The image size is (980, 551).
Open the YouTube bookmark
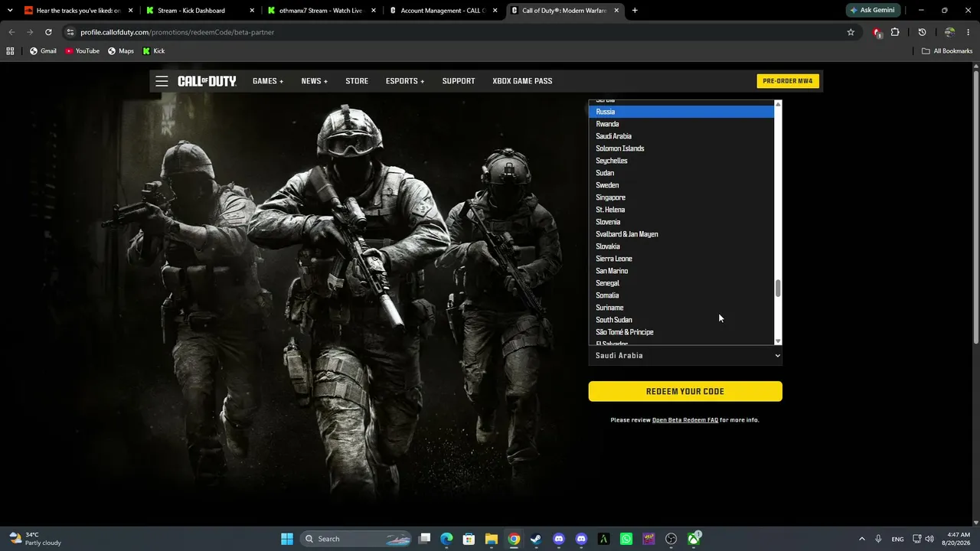pos(82,51)
